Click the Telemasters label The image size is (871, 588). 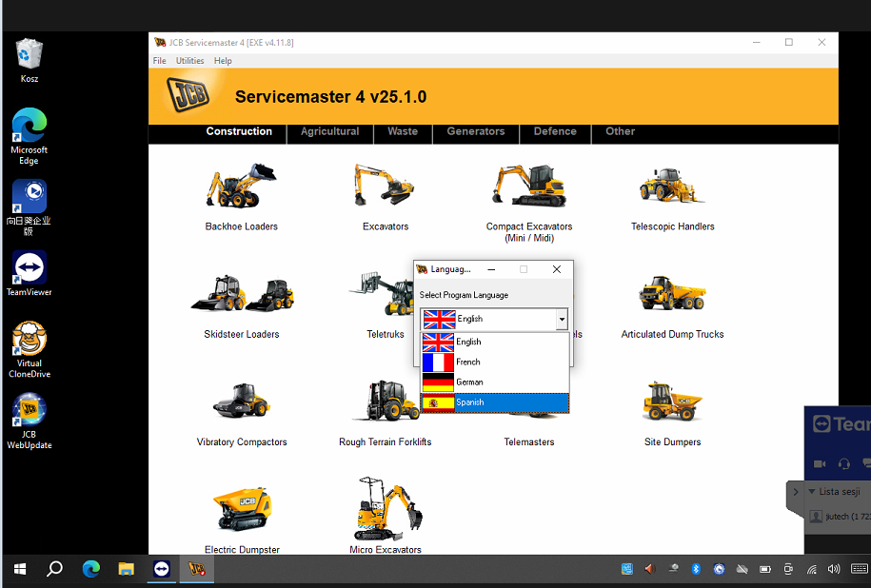(x=529, y=442)
